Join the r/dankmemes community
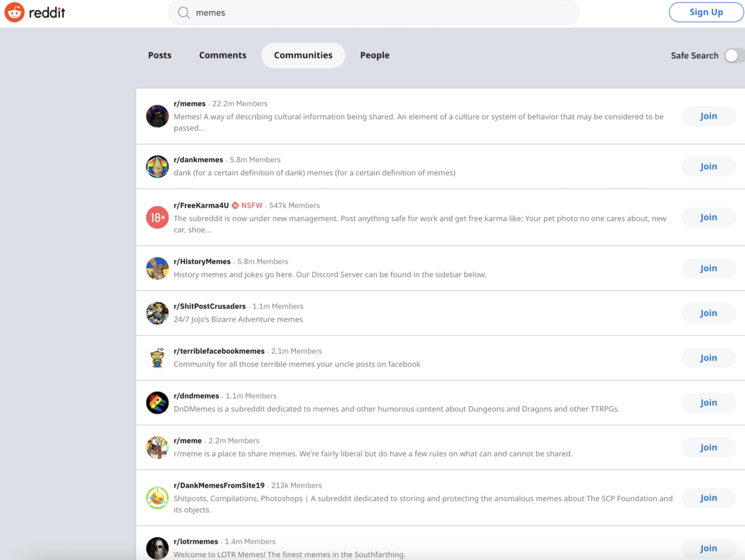745x560 pixels. point(709,166)
